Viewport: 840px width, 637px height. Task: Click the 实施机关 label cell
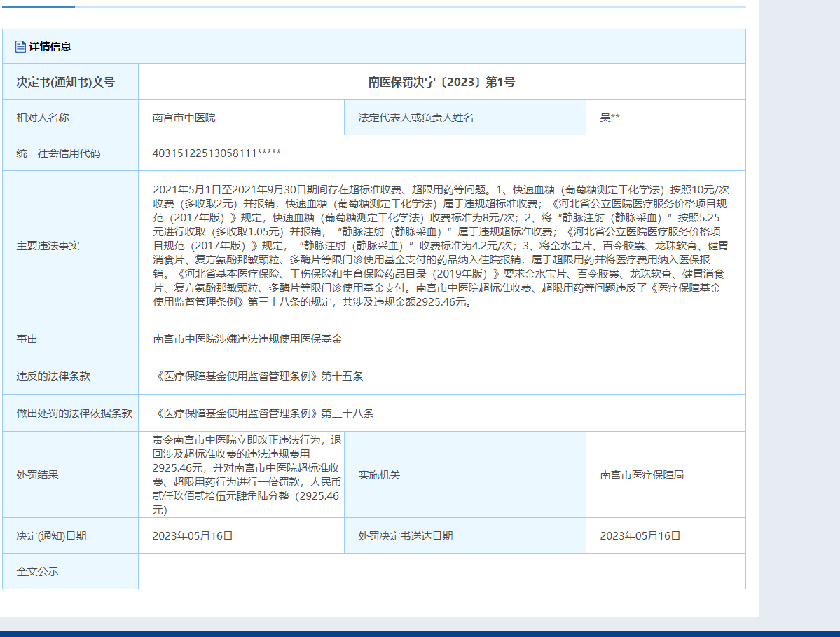[465, 474]
